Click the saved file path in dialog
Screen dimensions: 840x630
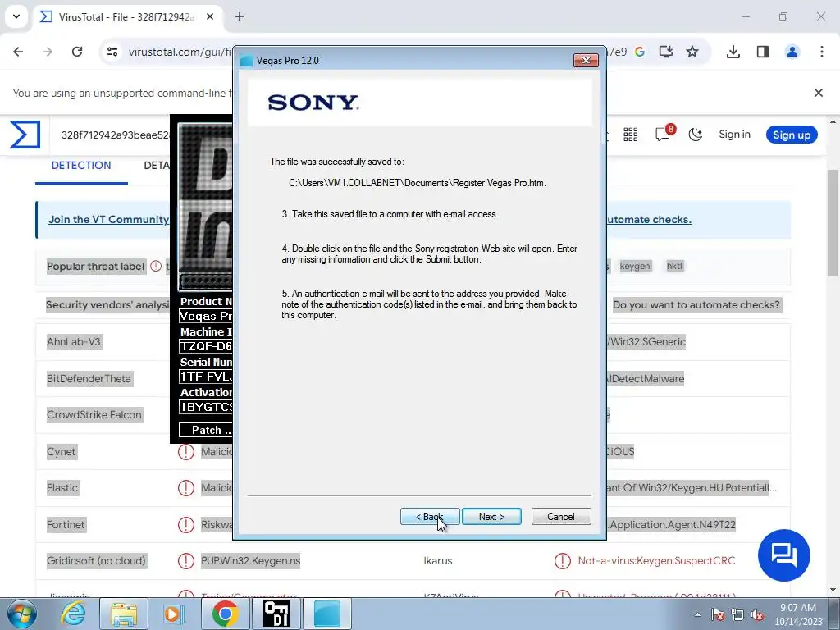click(x=418, y=183)
